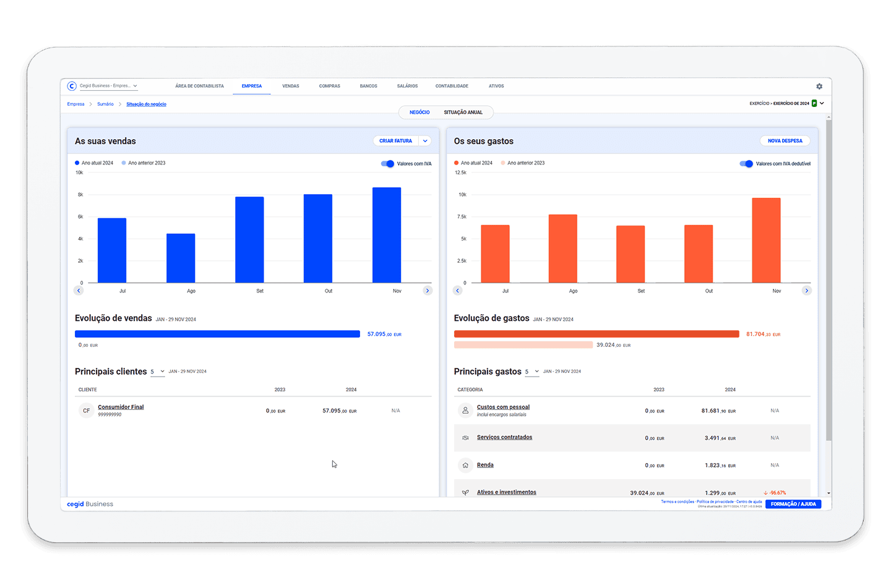The height and width of the screenshot is (588, 891).
Task: Click the blue sales evolution progress bar
Action: [x=217, y=334]
